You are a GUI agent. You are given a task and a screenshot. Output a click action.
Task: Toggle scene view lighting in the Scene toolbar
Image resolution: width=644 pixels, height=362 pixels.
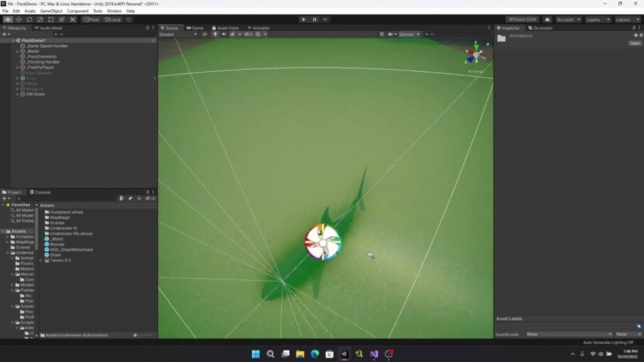(215, 34)
